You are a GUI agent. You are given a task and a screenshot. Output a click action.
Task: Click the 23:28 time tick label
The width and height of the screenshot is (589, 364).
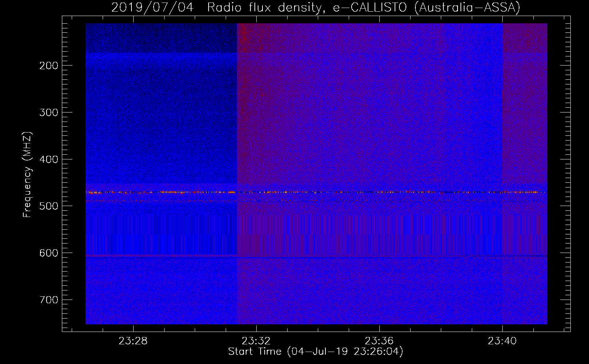click(x=133, y=341)
